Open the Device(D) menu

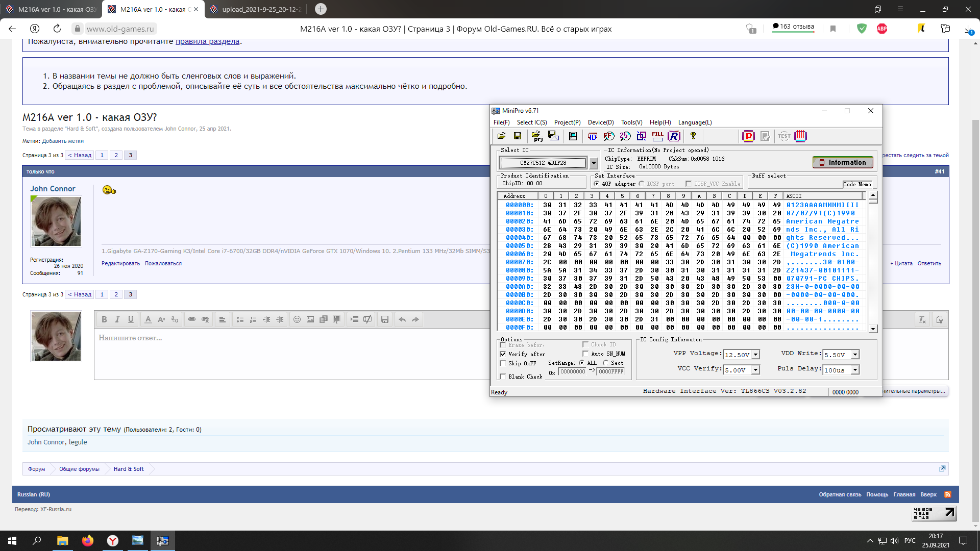click(600, 122)
